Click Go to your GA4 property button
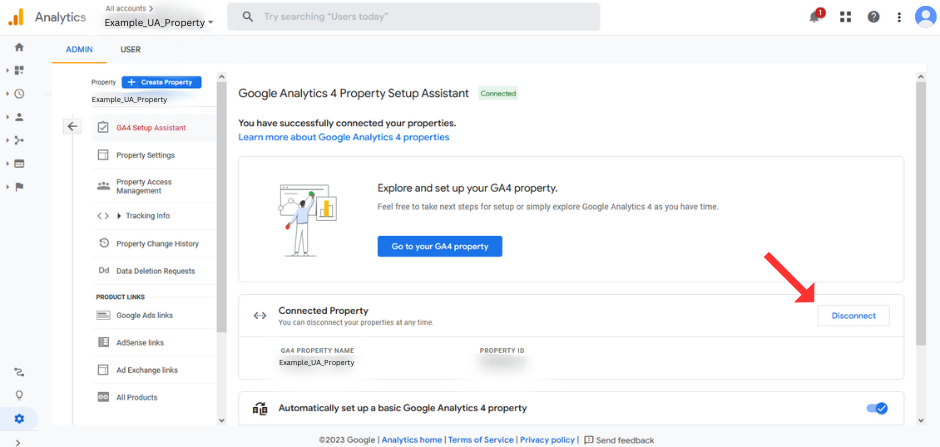940x447 pixels. click(439, 246)
